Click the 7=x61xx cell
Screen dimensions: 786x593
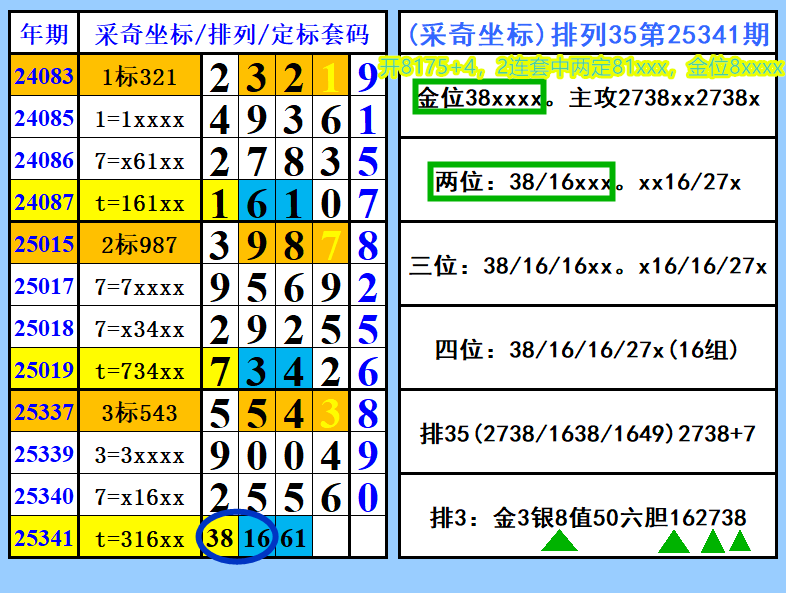[x=140, y=160]
